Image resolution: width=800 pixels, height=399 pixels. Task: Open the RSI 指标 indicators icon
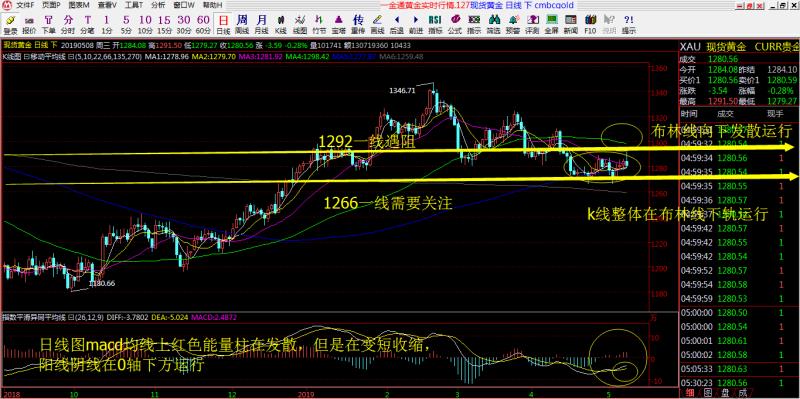coord(435,24)
